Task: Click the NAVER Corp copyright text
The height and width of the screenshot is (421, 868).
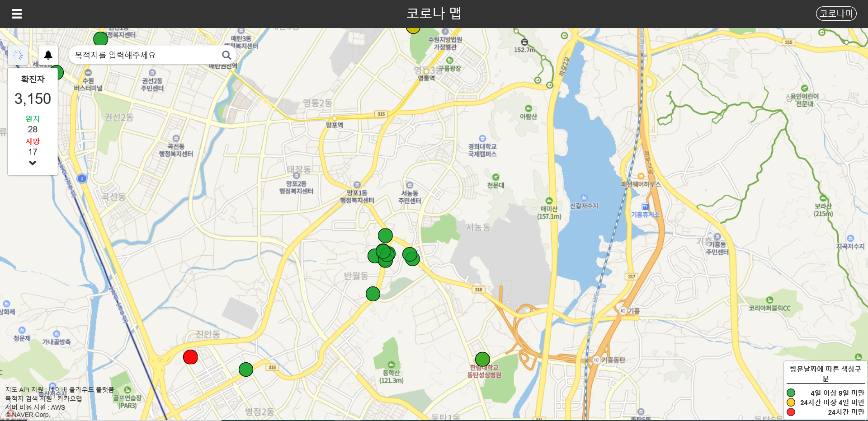Action: (x=27, y=415)
